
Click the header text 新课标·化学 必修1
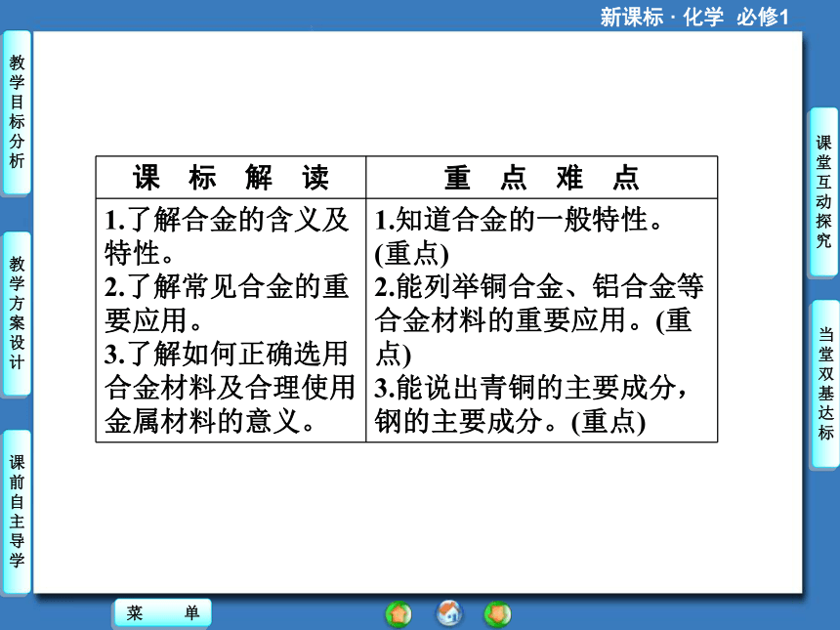694,18
